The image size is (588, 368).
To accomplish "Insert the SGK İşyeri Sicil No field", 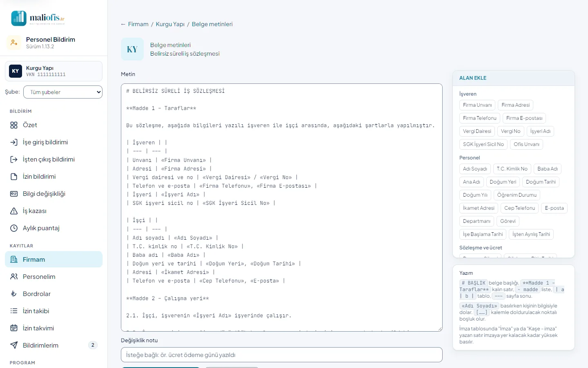I will (483, 144).
